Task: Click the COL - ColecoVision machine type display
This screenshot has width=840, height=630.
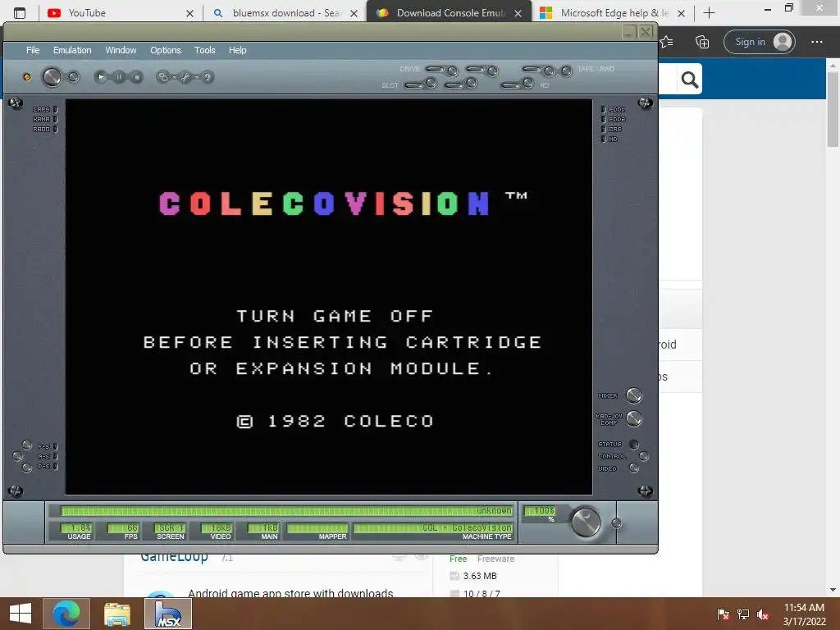Action: 433,527
